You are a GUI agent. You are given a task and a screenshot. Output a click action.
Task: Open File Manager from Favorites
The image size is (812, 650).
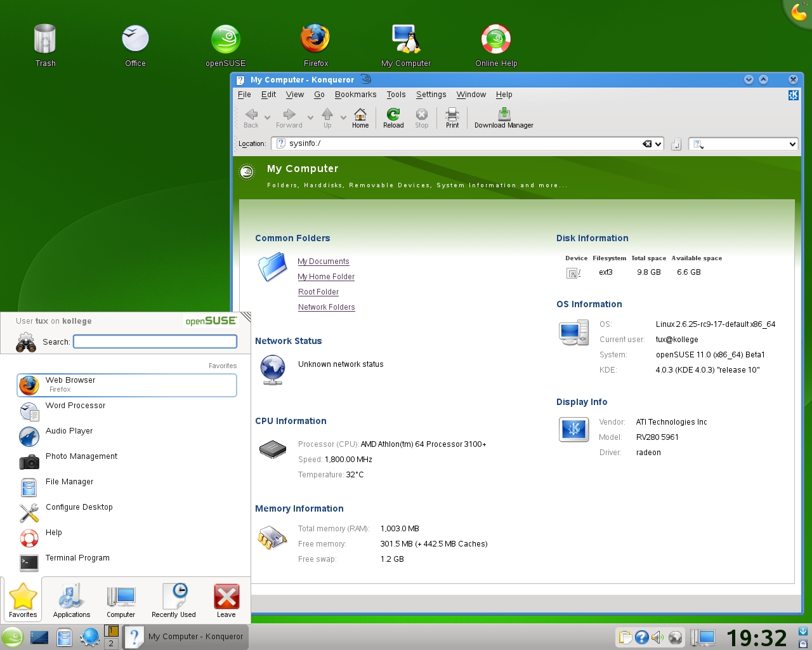pos(127,487)
